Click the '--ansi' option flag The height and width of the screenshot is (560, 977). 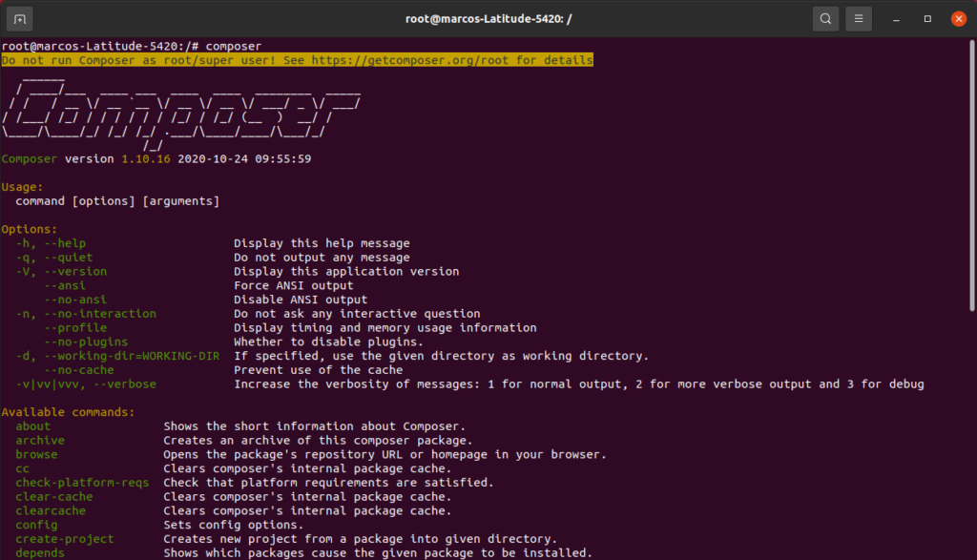[65, 285]
